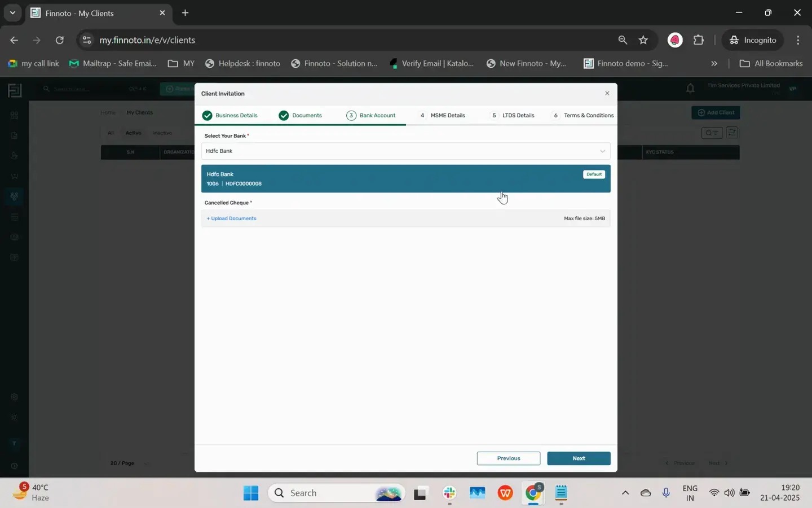Image resolution: width=812 pixels, height=508 pixels.
Task: Open All Bookmarks folder
Action: [771, 63]
